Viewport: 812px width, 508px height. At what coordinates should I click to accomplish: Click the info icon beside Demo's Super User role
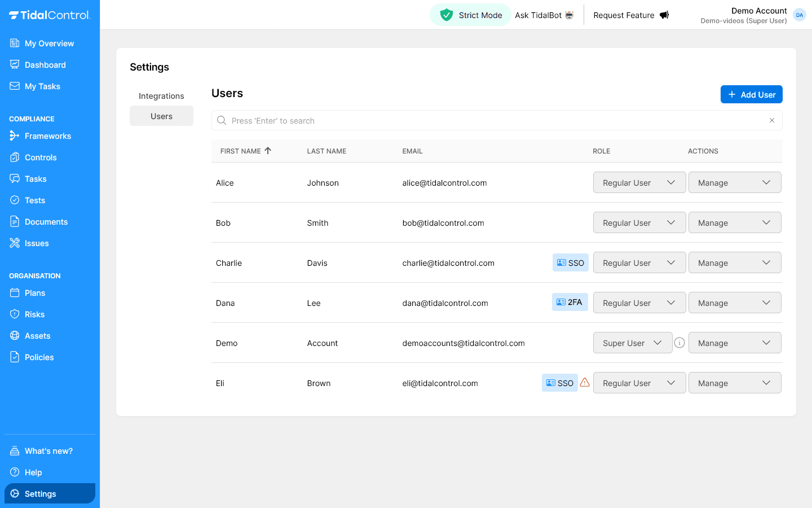pos(679,343)
